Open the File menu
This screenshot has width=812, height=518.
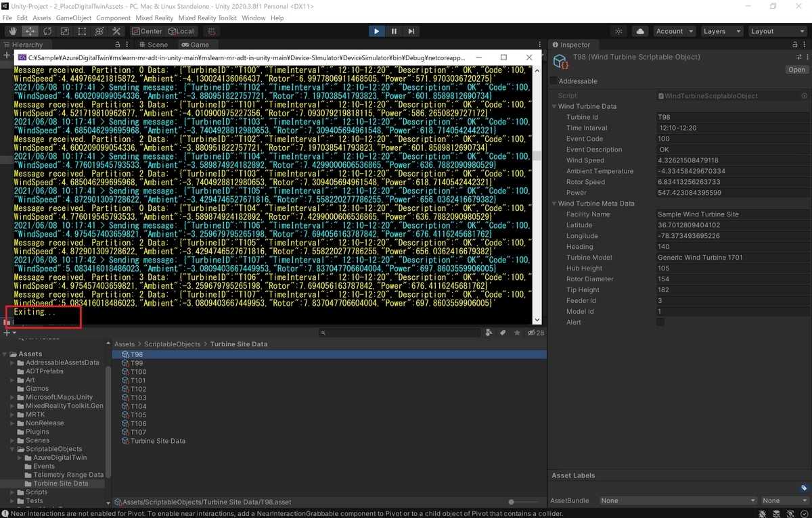point(7,18)
